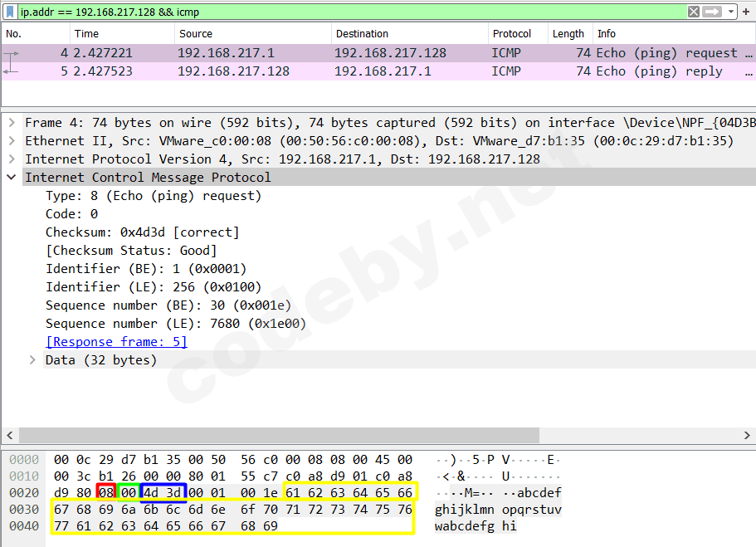Select the Checksum Status: Good line
Image resolution: width=756 pixels, height=547 pixels.
click(x=131, y=251)
